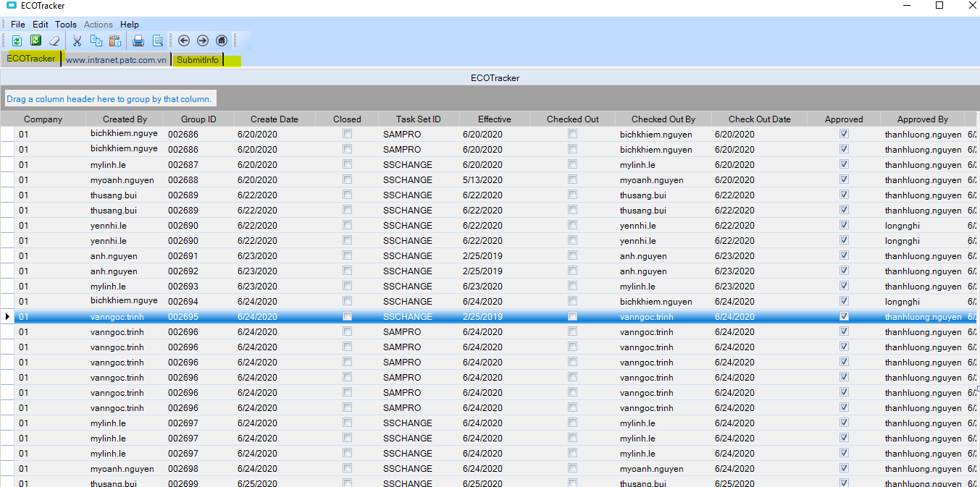
Task: Click Approved By cell for group 002694
Action: click(x=923, y=301)
